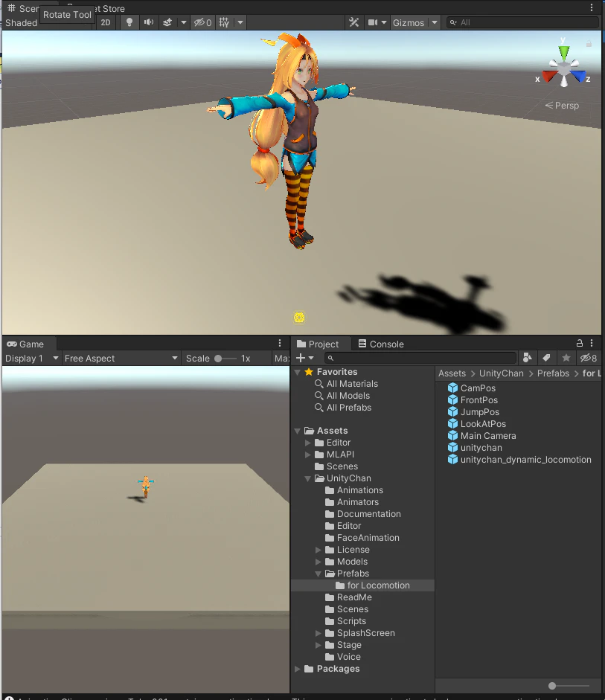Screen dimensions: 605x700
Task: Open Gizmos dropdown arrow
Action: pyautogui.click(x=435, y=22)
